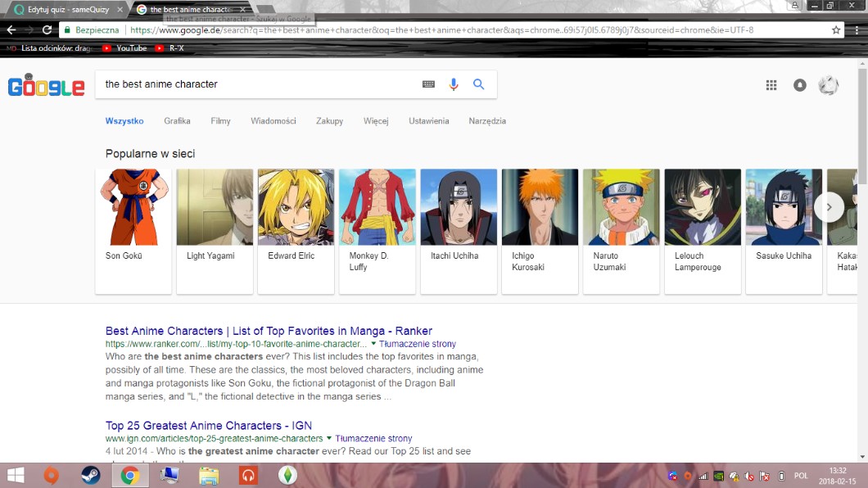
Task: Click the voice search microphone icon
Action: click(x=454, y=84)
